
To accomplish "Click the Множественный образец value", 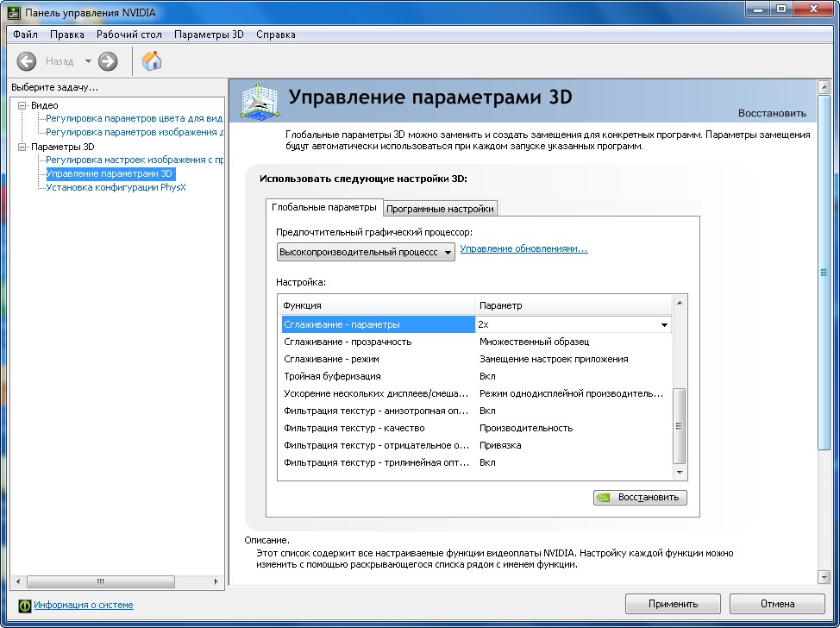I will [x=534, y=342].
